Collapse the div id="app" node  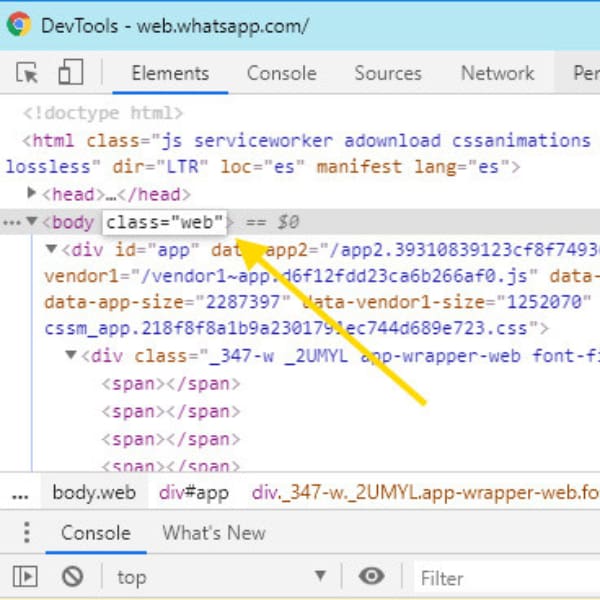coord(51,249)
